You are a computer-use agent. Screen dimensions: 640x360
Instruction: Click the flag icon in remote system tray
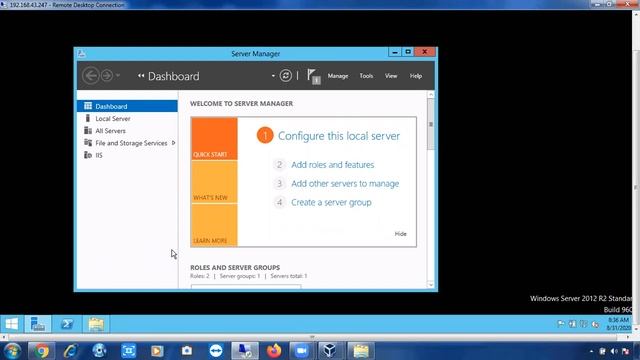[x=561, y=324]
